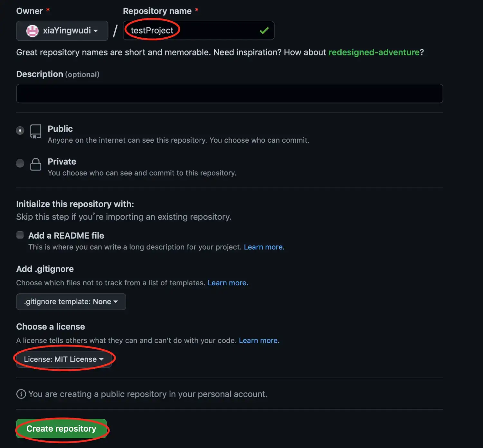
Task: Focus the Description text field
Action: point(229,94)
